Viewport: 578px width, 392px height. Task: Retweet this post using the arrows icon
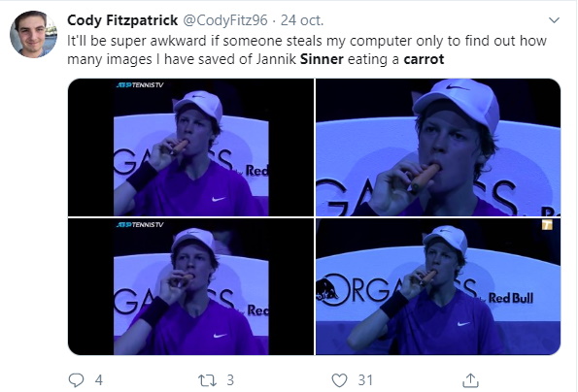[207, 380]
